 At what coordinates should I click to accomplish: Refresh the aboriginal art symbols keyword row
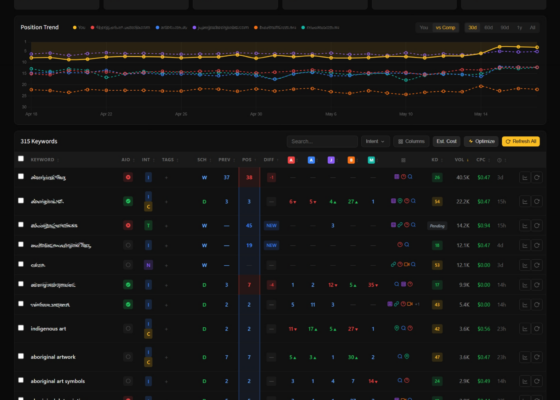(537, 381)
